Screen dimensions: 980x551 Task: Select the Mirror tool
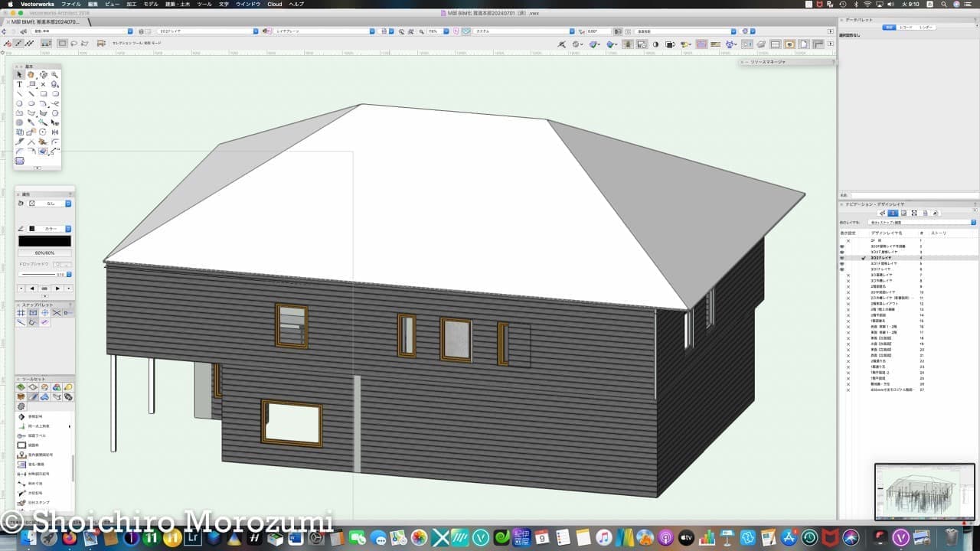[x=55, y=132]
